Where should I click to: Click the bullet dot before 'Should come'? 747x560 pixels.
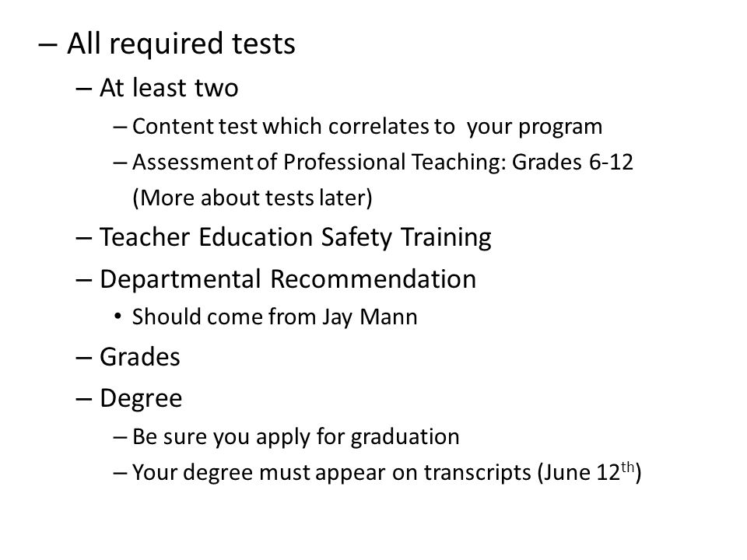click(x=117, y=317)
